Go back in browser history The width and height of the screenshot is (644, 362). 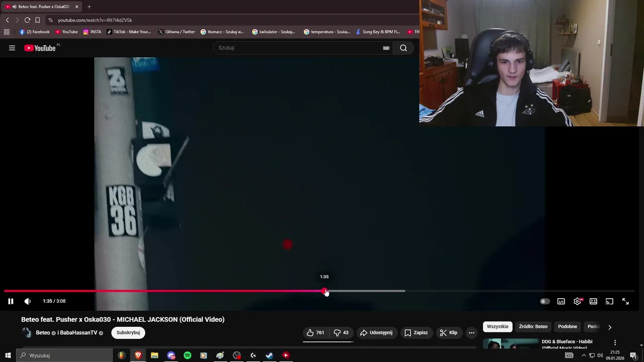[x=7, y=20]
